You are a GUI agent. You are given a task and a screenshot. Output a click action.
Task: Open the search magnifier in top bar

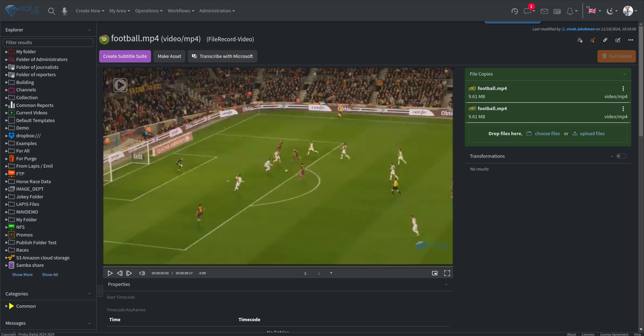(52, 11)
